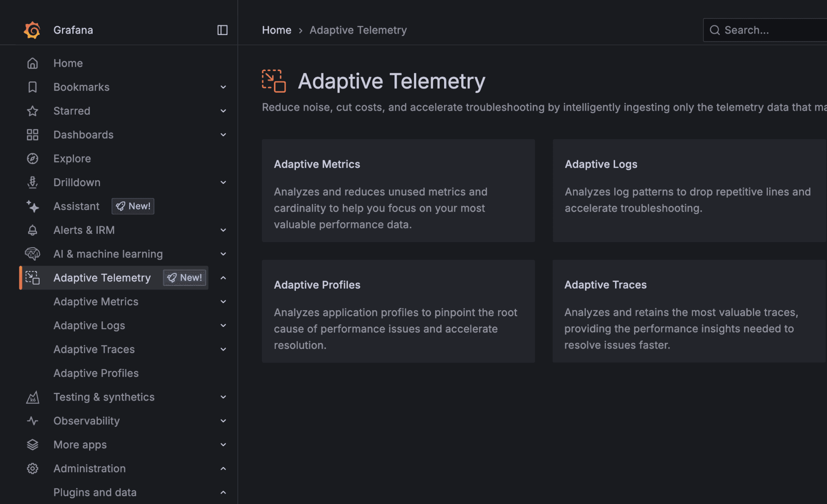Click the Testing & synthetics k6 icon

pyautogui.click(x=32, y=397)
